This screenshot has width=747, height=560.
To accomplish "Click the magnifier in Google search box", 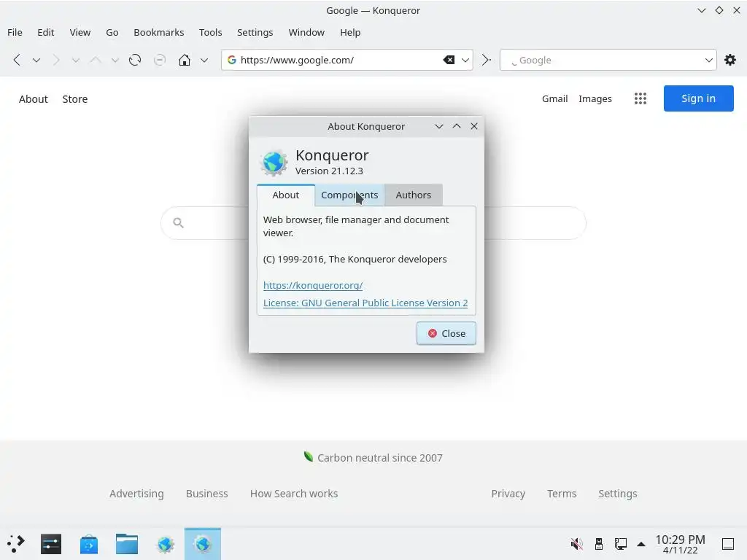I will click(178, 222).
